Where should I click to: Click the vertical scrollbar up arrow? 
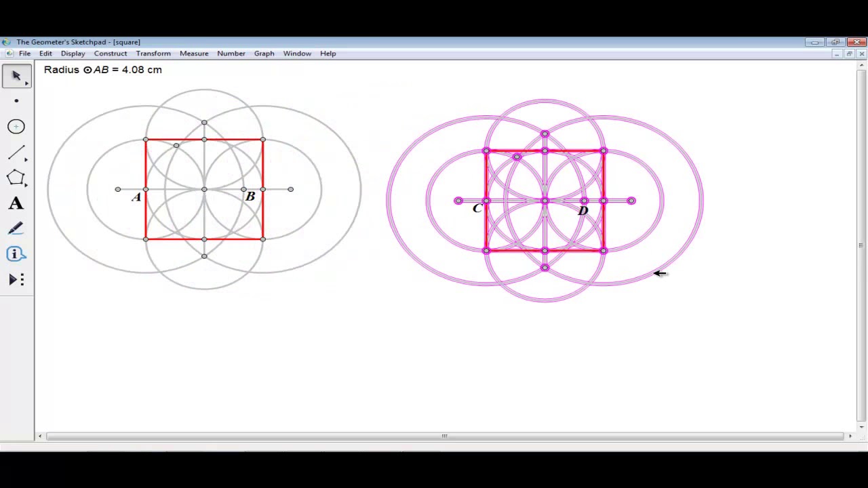(862, 66)
